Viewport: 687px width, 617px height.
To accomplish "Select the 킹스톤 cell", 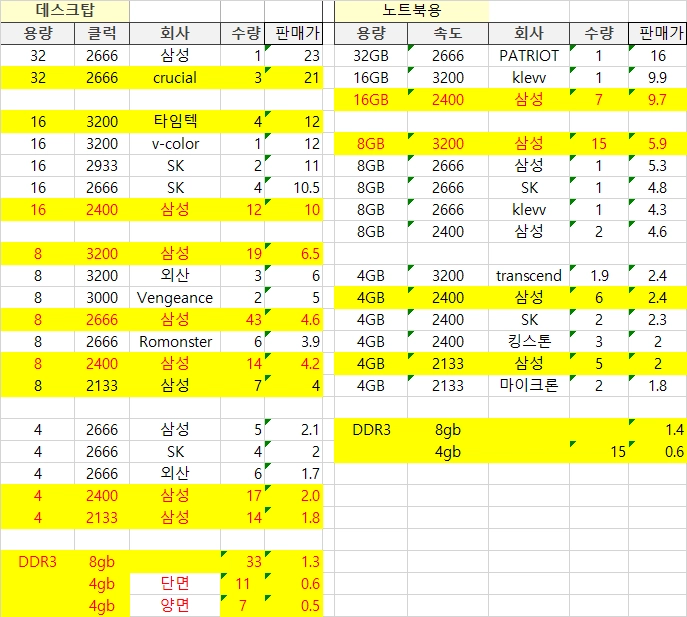I will (529, 341).
